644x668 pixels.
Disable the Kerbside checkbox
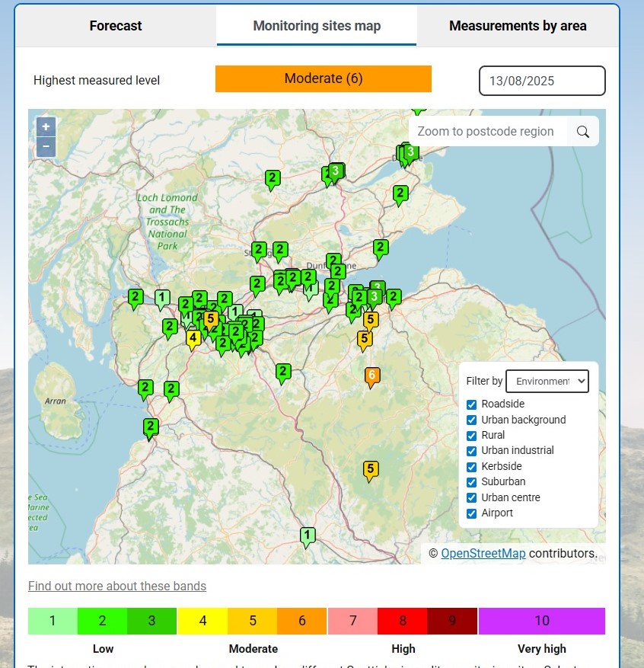click(x=471, y=466)
